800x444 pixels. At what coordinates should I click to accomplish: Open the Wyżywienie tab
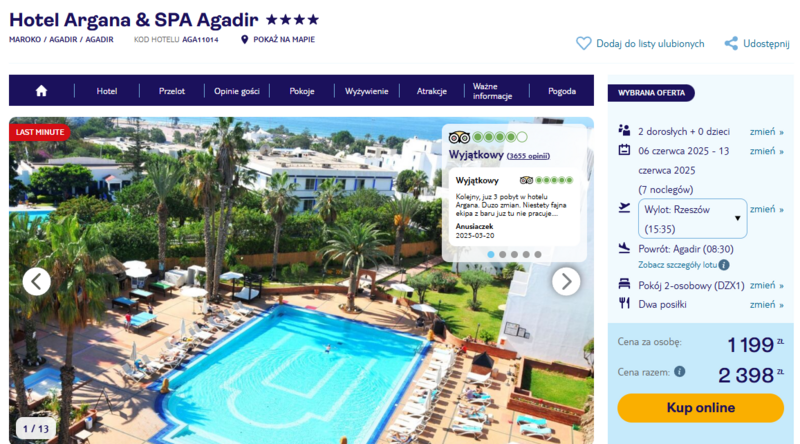366,91
